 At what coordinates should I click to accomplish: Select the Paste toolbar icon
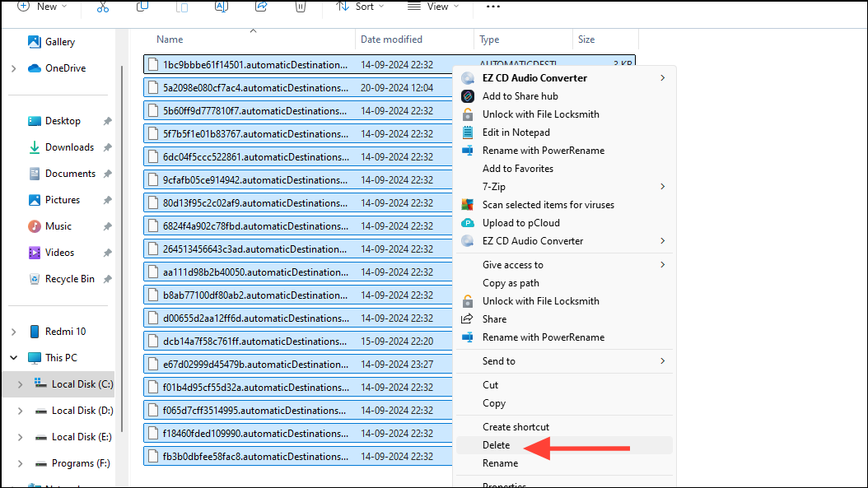182,7
